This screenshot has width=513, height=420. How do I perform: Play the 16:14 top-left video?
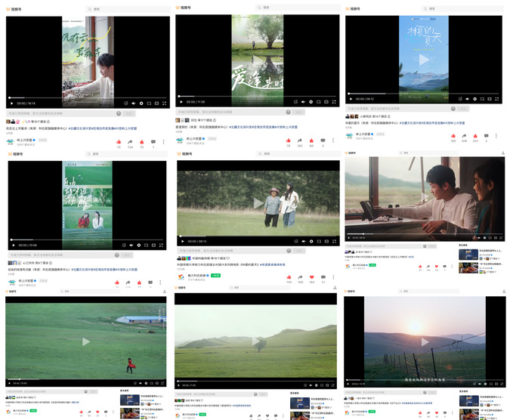coord(11,103)
